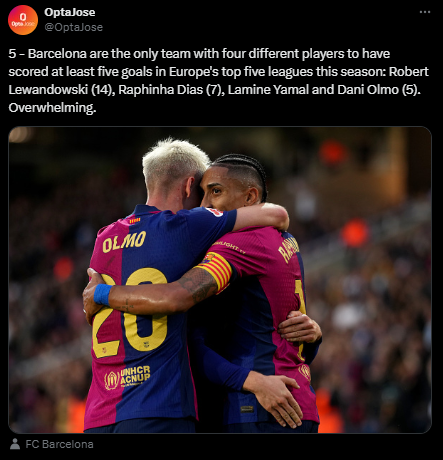Click the blue wristband in the photo

coord(103,294)
